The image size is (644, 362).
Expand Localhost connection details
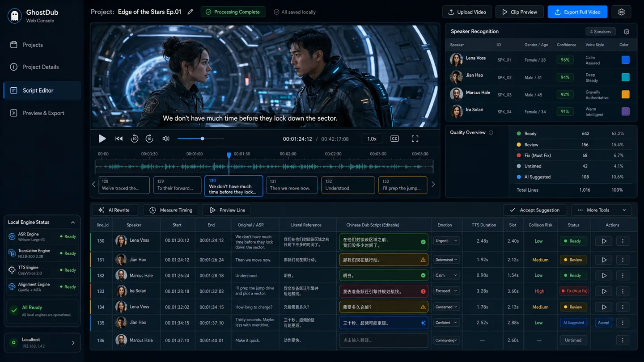[73, 343]
